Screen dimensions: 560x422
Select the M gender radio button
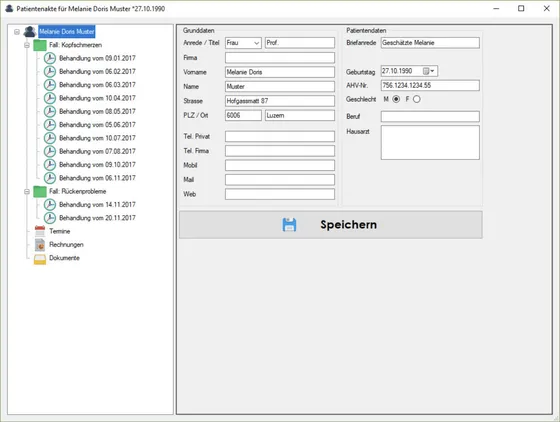396,99
